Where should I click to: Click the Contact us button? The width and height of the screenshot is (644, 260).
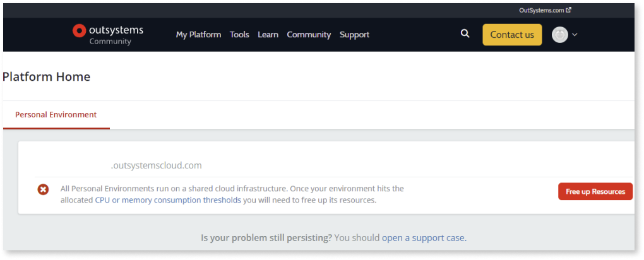[512, 35]
